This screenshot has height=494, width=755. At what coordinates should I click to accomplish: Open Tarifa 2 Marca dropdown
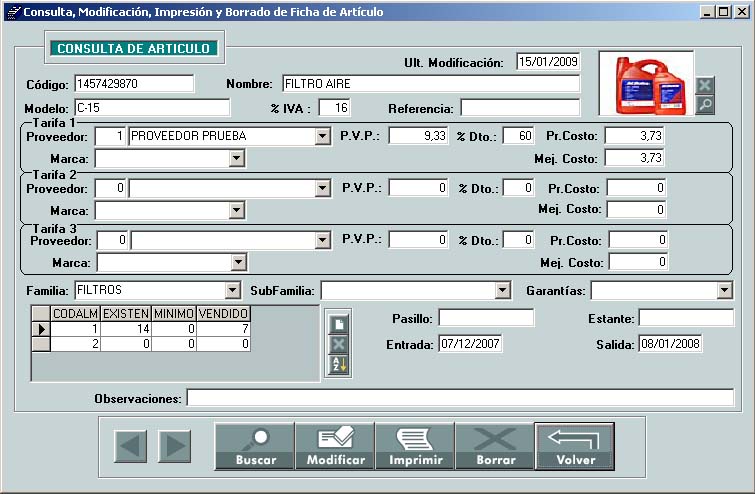click(236, 210)
